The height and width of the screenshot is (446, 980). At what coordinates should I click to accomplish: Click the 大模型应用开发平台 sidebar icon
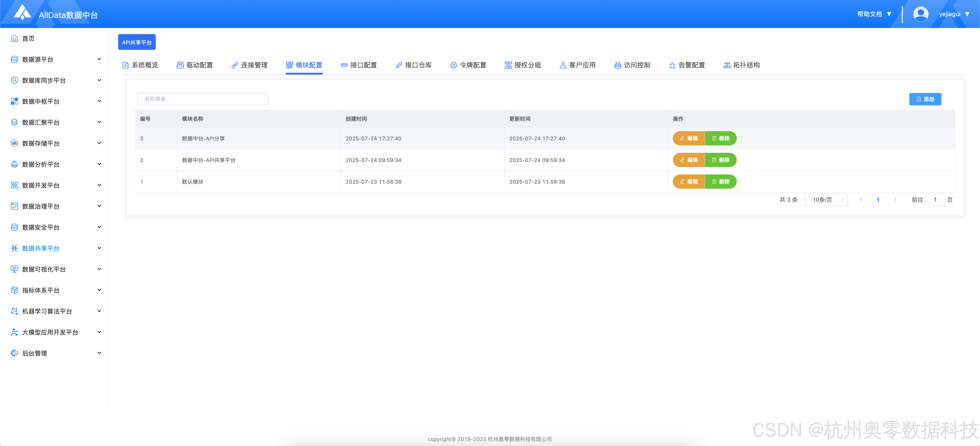pos(14,332)
